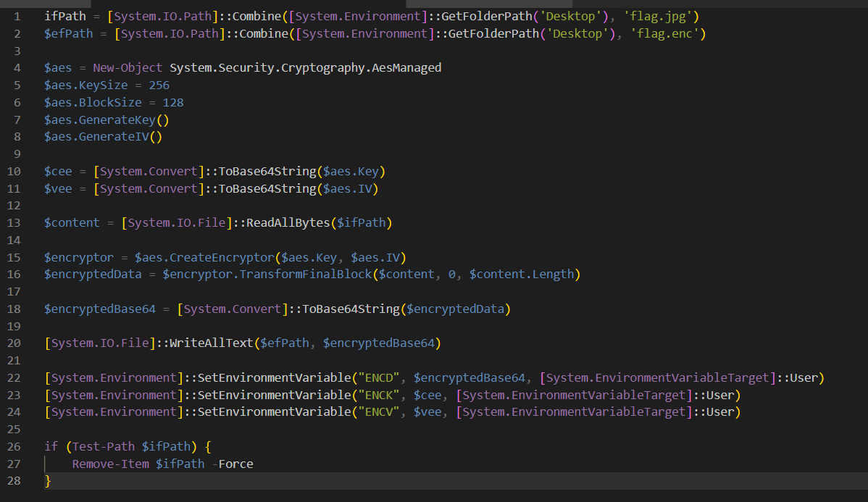
Task: Click the $cee variable on line 10
Action: (58, 172)
